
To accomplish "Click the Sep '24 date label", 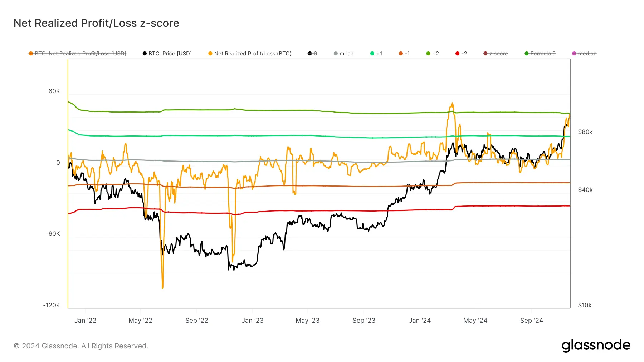I will click(x=531, y=321).
